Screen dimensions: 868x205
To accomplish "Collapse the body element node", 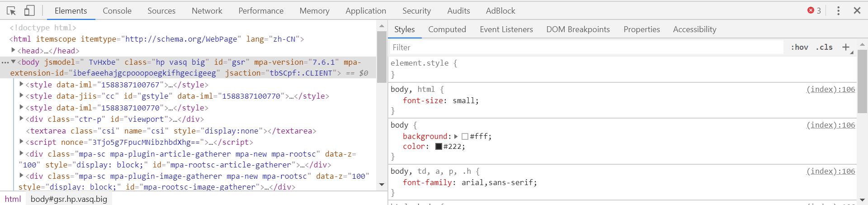I will tap(14, 62).
